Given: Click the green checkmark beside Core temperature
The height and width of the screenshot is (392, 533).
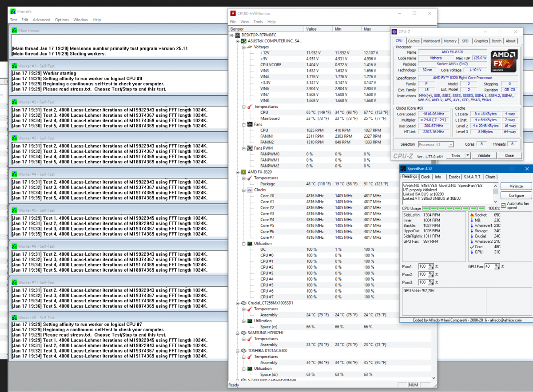Looking at the screenshot, I should click(472, 246).
